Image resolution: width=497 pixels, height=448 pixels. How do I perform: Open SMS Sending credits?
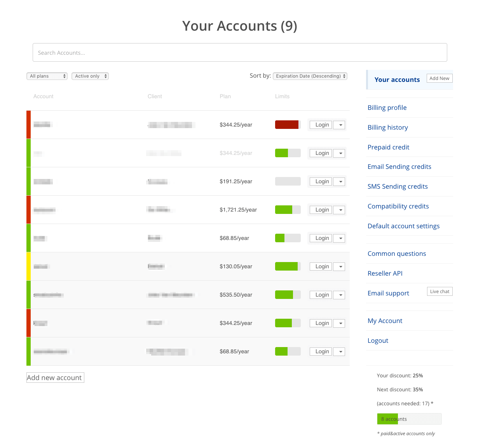tap(398, 187)
